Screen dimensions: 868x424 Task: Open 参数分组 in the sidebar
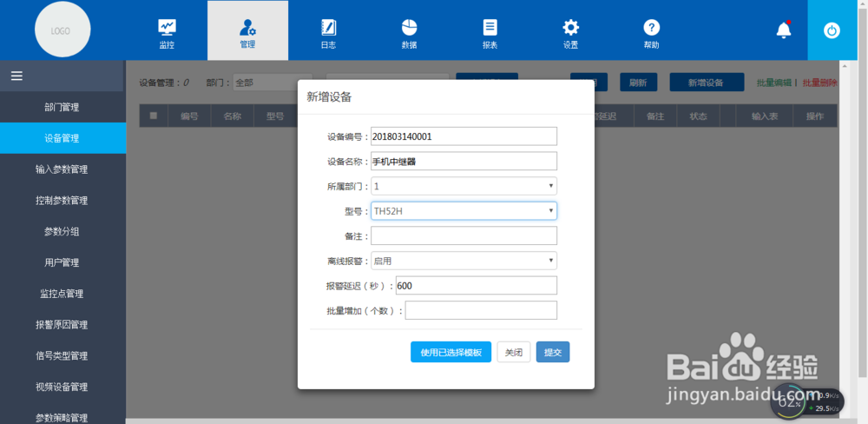62,231
